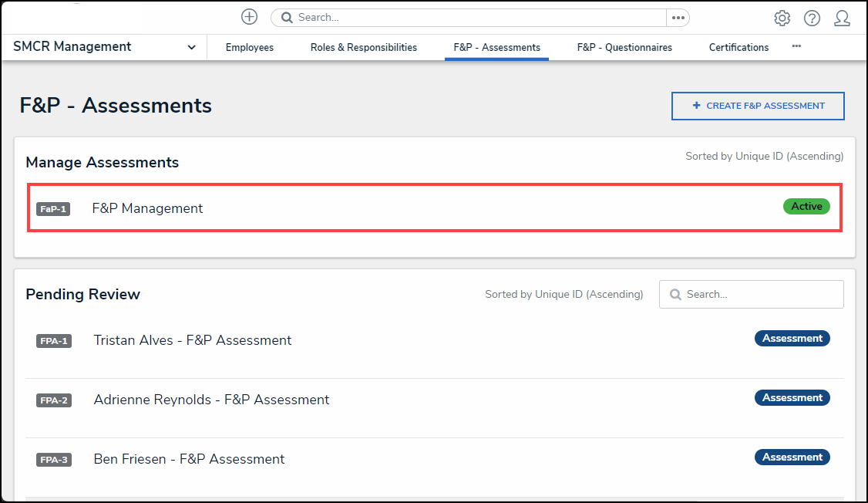Open Ben Friesen - F&P Assessment

(x=189, y=459)
